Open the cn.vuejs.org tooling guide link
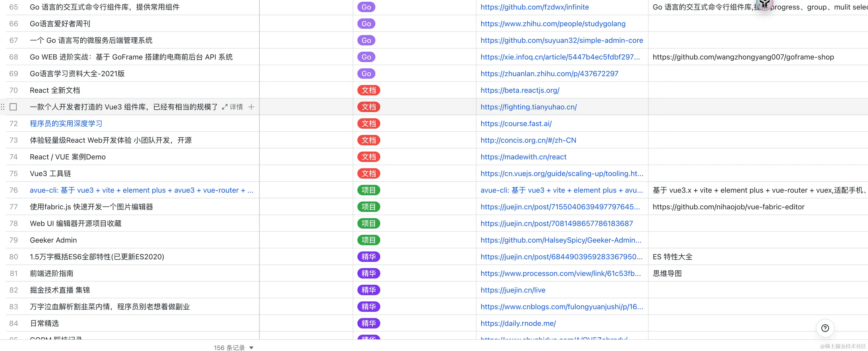The width and height of the screenshot is (868, 351). coord(562,174)
